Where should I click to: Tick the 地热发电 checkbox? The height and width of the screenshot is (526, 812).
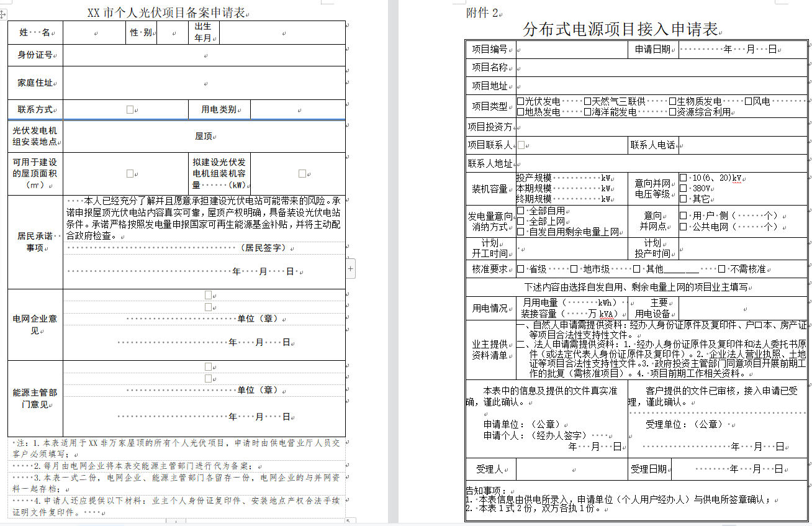pyautogui.click(x=521, y=112)
